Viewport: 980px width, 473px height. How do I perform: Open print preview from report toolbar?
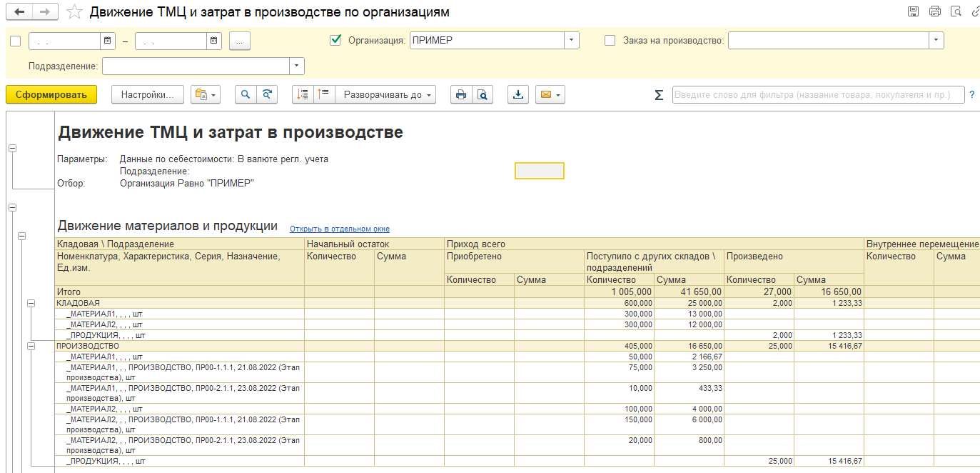pyautogui.click(x=483, y=94)
